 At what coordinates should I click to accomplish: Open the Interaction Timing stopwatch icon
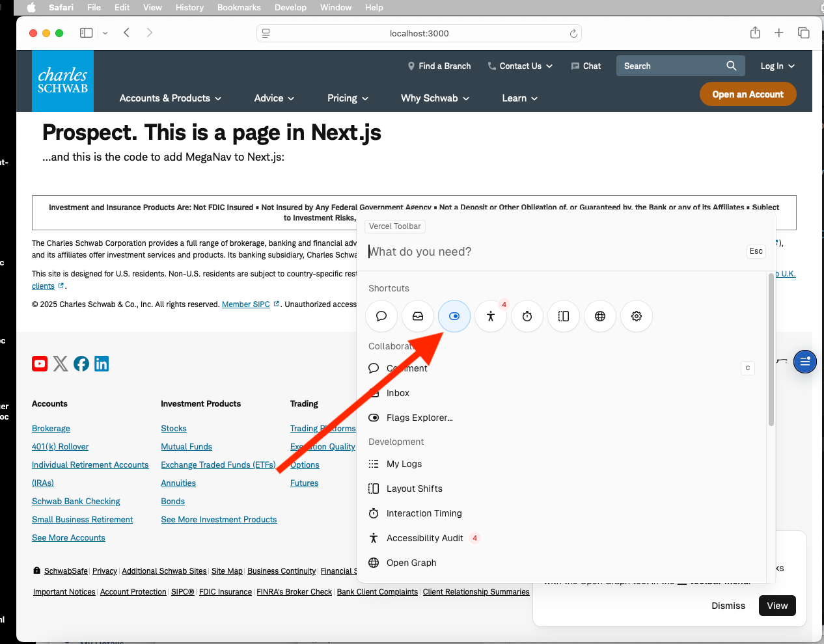pos(527,316)
